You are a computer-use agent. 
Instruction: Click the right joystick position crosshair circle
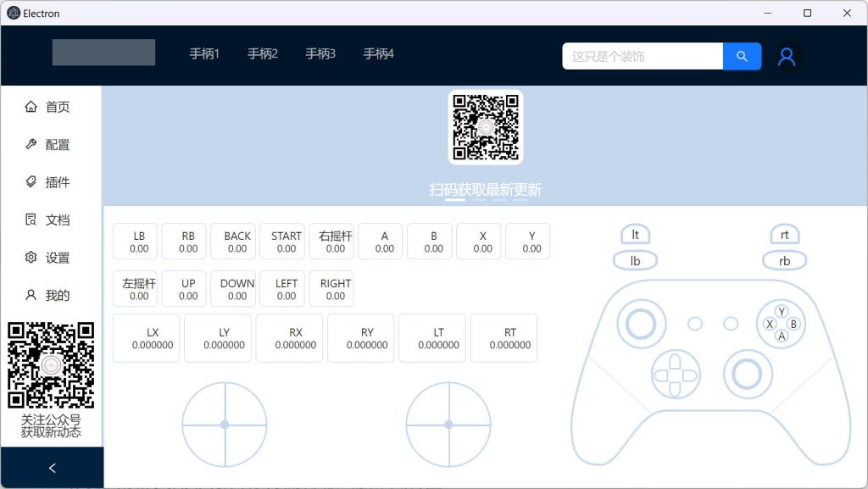click(448, 425)
